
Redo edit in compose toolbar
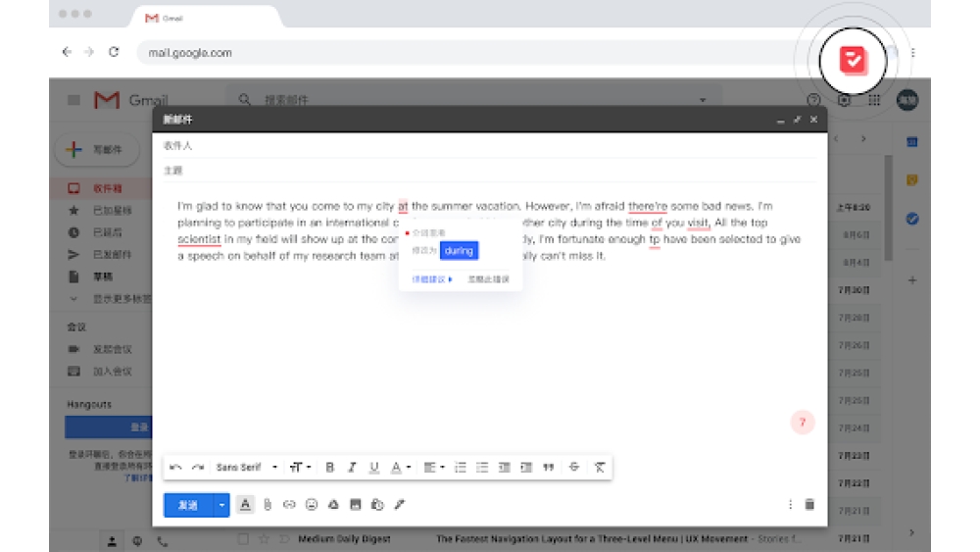click(198, 467)
